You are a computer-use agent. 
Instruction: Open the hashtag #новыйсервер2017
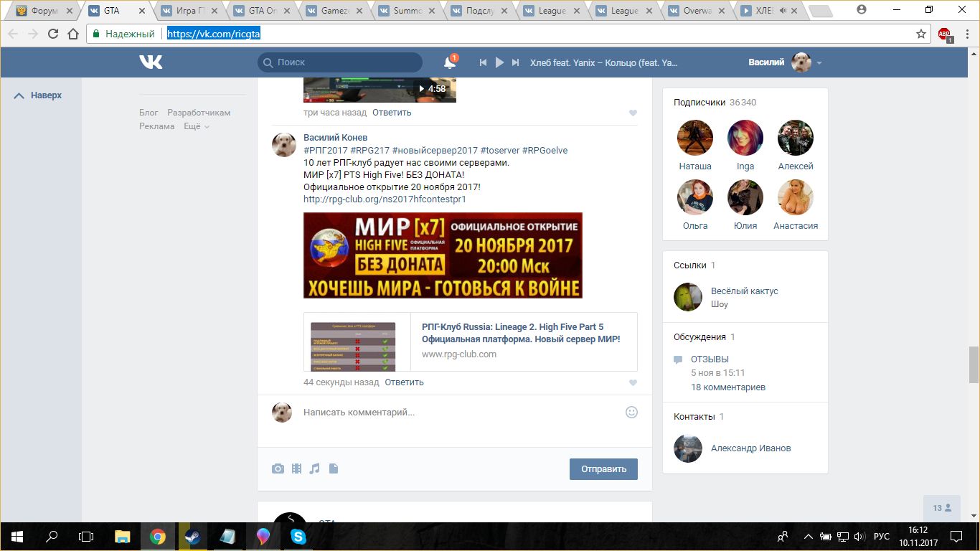[435, 150]
